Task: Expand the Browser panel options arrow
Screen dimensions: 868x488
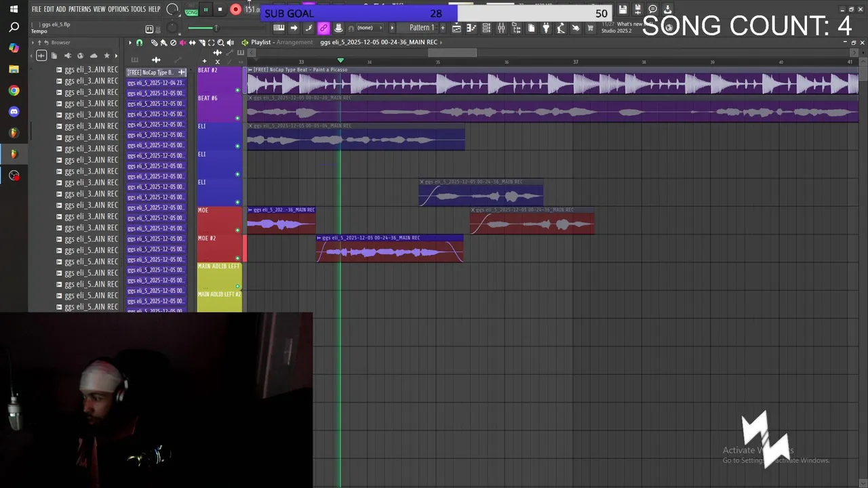Action: pyautogui.click(x=33, y=42)
